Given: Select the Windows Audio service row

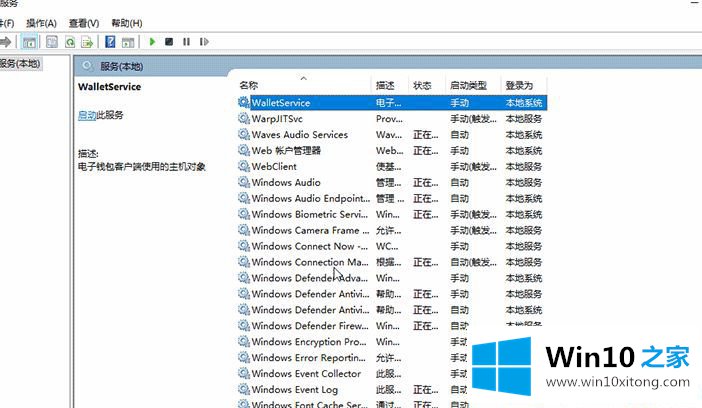Looking at the screenshot, I should [x=392, y=182].
